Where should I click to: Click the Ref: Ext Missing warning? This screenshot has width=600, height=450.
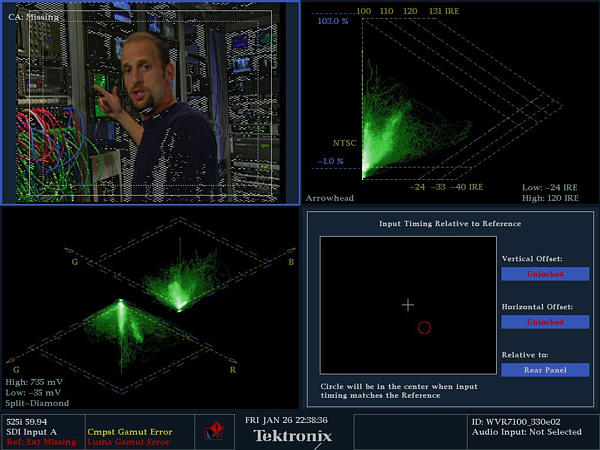tap(39, 441)
